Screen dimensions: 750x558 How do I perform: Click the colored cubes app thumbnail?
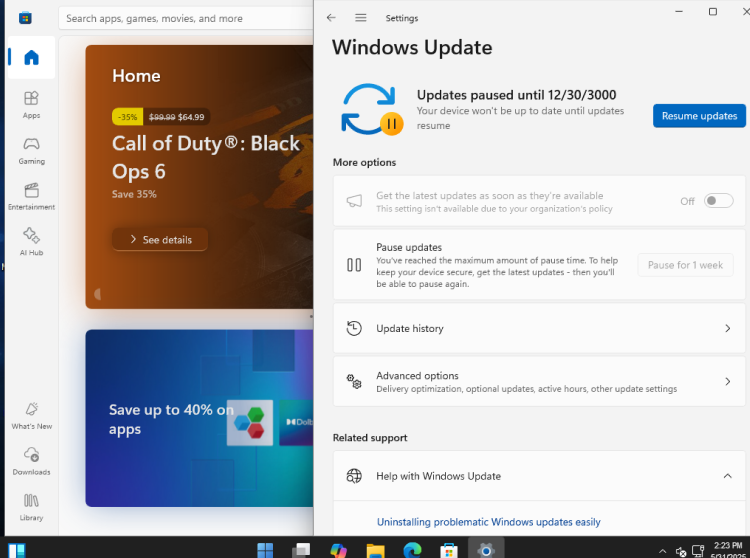click(x=250, y=423)
